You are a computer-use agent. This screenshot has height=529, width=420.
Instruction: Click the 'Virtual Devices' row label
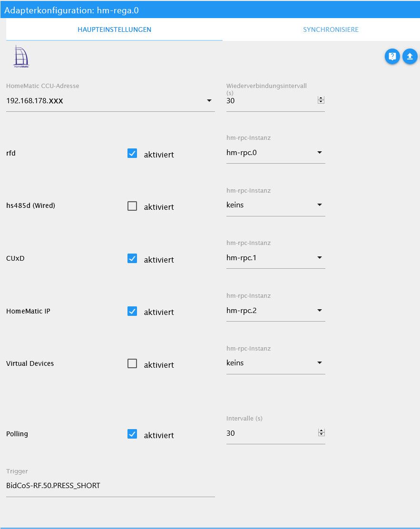(30, 363)
